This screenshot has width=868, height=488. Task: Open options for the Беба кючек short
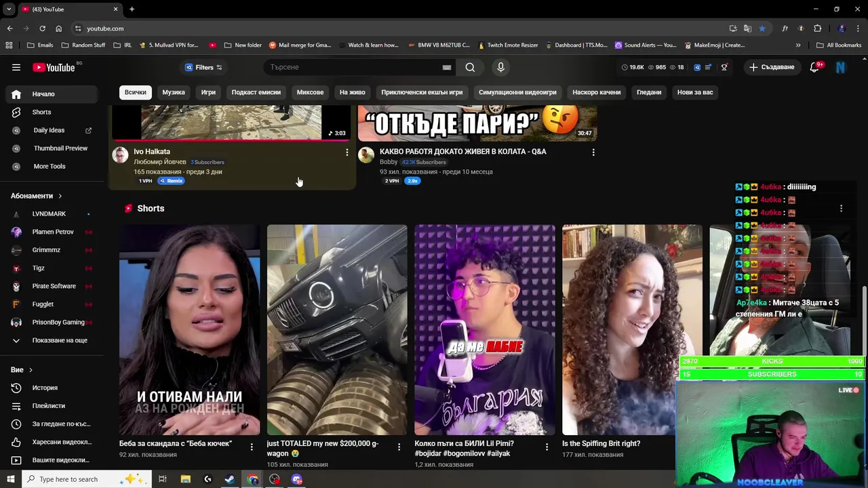(x=252, y=447)
